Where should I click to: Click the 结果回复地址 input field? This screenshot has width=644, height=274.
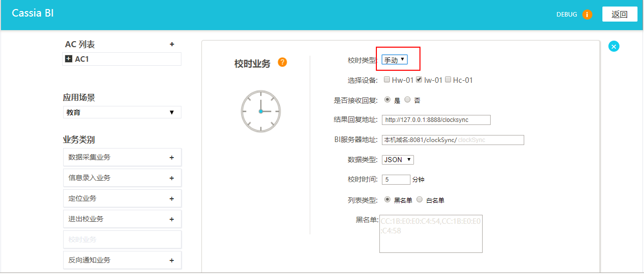[x=436, y=120]
